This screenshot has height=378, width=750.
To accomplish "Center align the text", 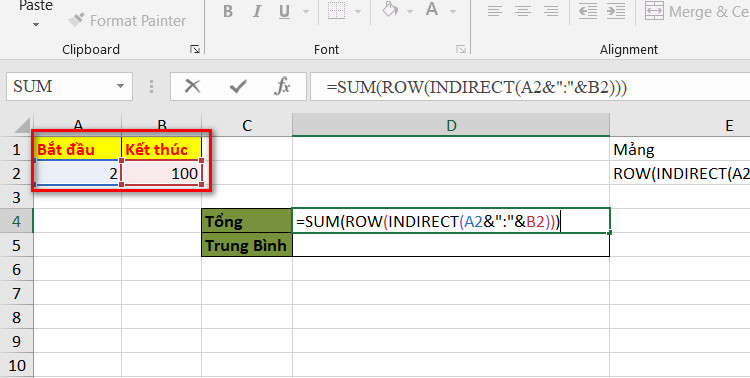I will pos(523,11).
